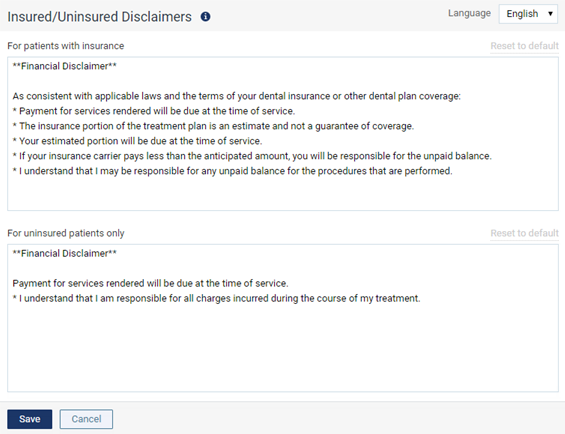
Task: Cancel editing the disclaimers
Action: click(86, 419)
